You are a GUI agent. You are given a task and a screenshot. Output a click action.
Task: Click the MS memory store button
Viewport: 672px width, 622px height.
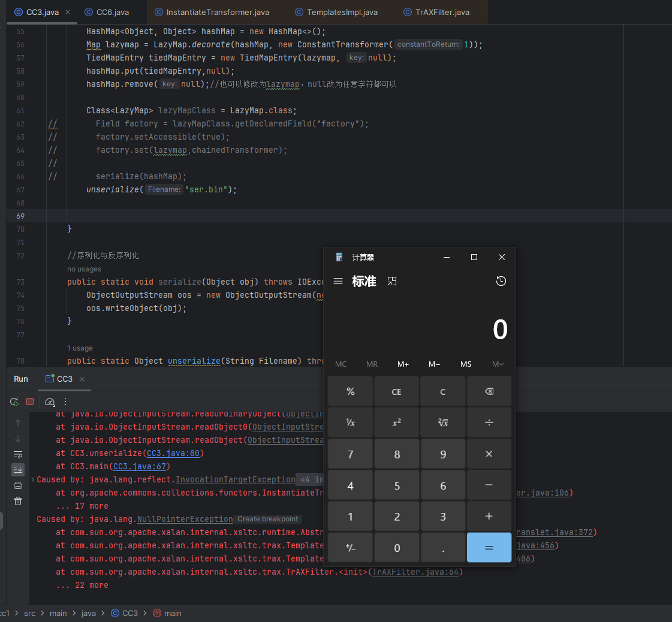point(466,364)
